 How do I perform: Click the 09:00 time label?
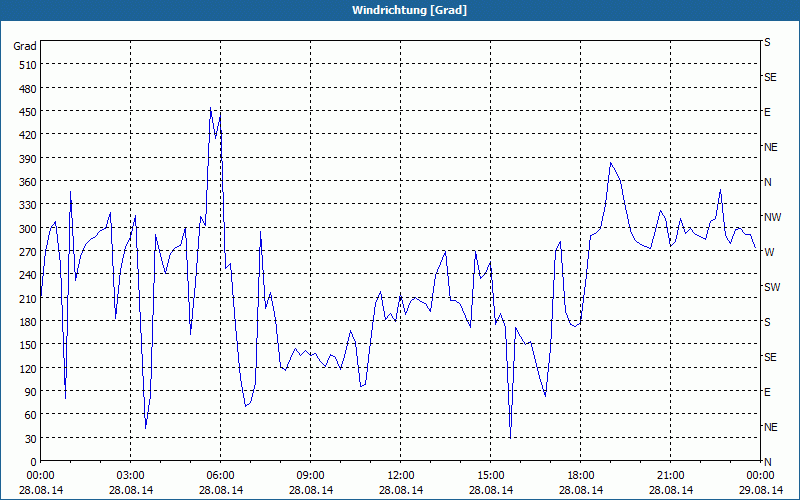pos(310,476)
